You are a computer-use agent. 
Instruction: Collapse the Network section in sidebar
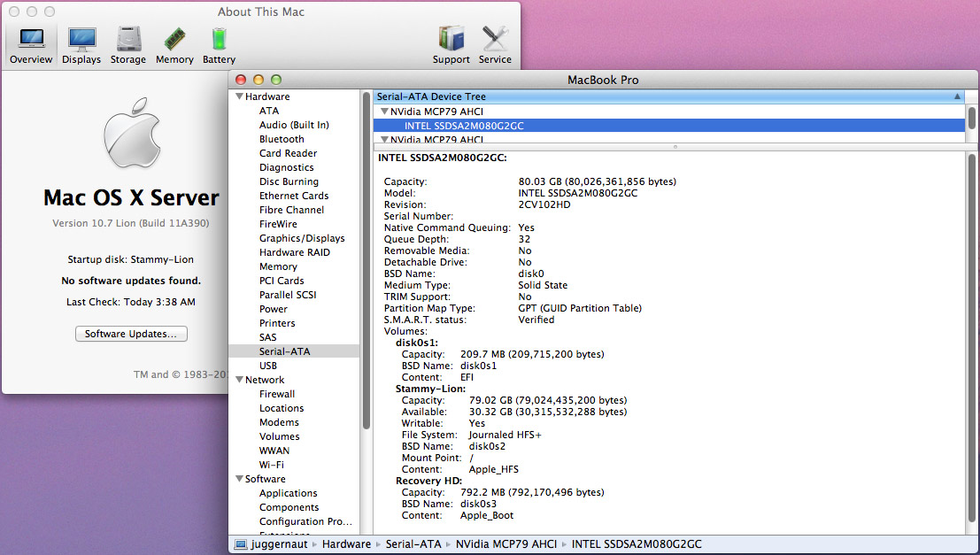tap(239, 380)
